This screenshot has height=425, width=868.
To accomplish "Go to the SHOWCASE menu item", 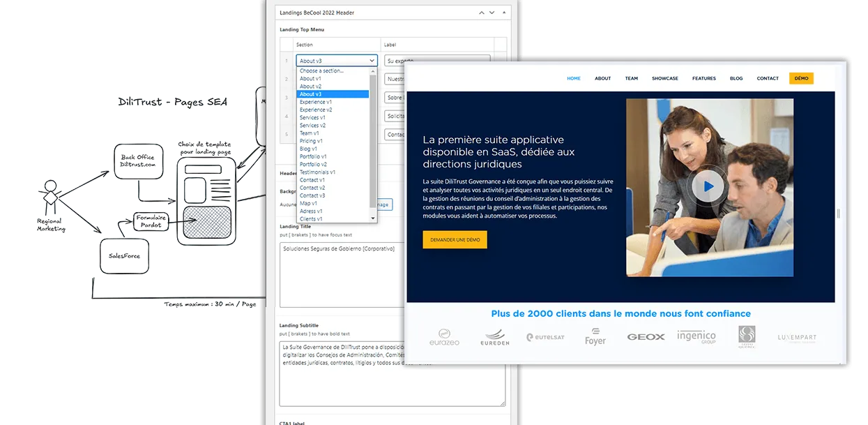I will tap(664, 78).
